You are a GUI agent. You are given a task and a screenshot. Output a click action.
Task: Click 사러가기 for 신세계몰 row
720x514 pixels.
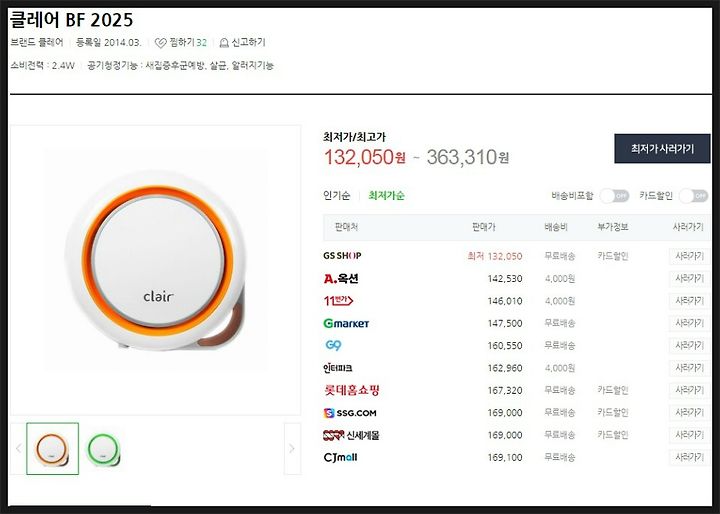click(x=690, y=435)
